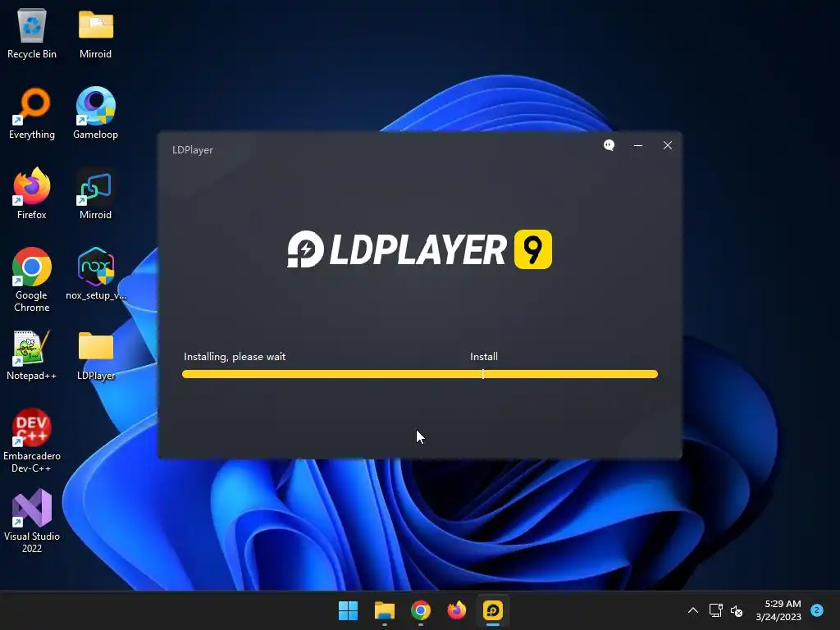The width and height of the screenshot is (840, 630).
Task: Launch the Mirroid app shortcut
Action: pos(95,194)
